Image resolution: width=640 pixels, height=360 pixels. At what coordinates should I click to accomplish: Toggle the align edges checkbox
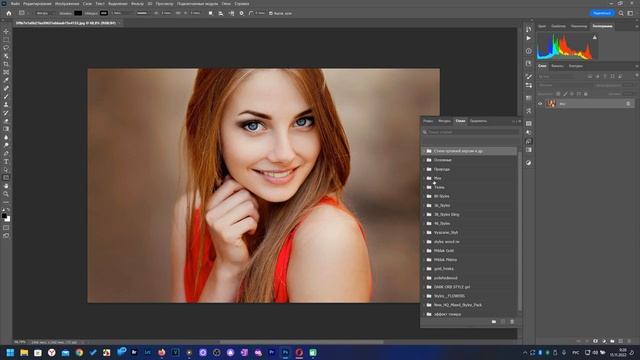(x=271, y=13)
